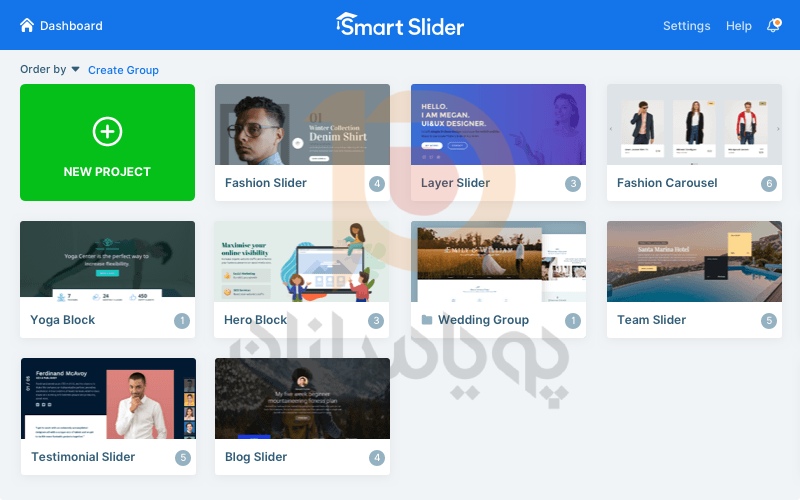The width and height of the screenshot is (800, 500).
Task: Open the Settings menu
Action: 686,26
